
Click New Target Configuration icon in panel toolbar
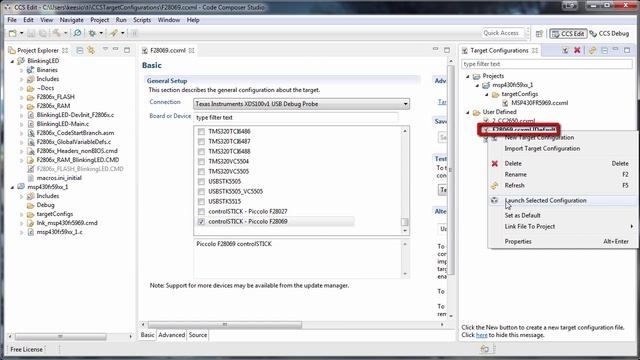click(565, 50)
